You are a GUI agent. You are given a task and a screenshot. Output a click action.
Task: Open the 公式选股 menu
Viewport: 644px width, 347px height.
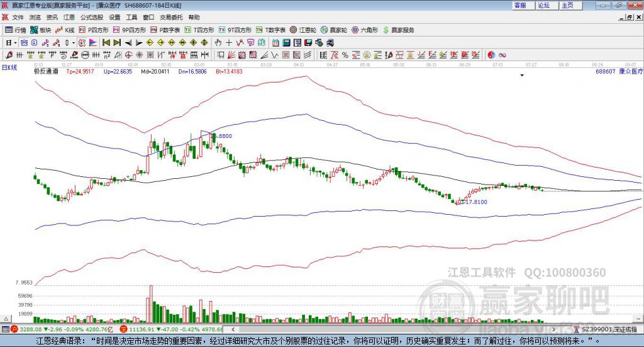click(x=92, y=17)
